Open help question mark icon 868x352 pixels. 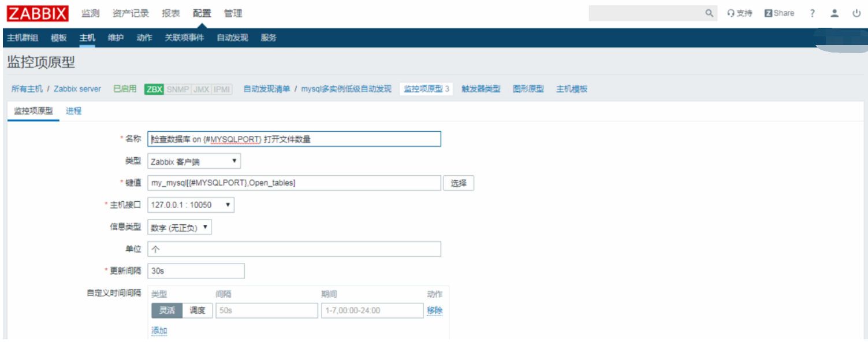(812, 13)
